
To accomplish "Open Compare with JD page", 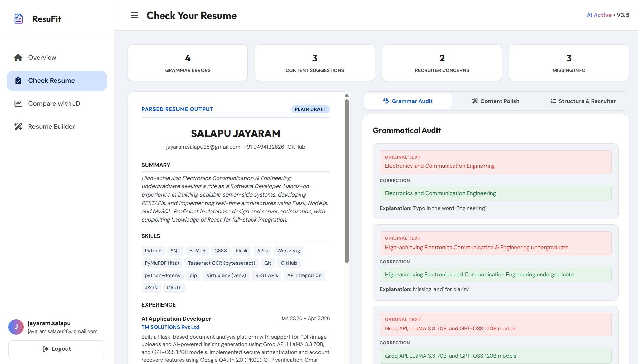I will click(57, 104).
